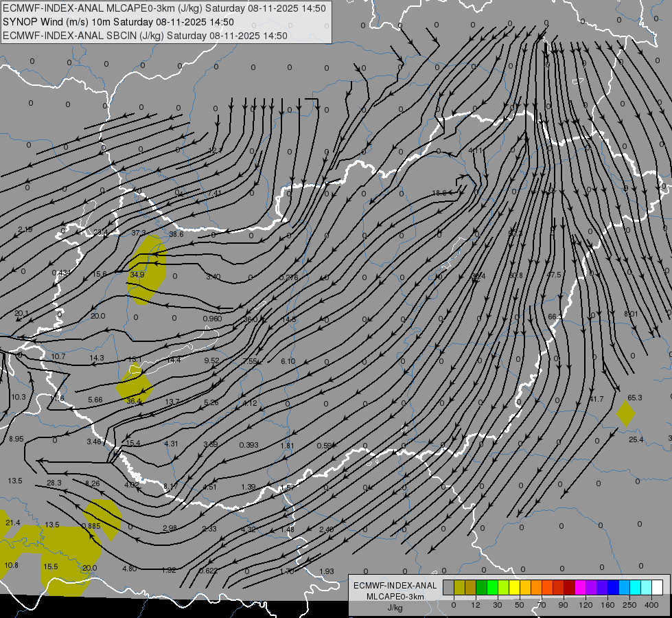Select the dark green legend swatch after 12
The width and height of the screenshot is (672, 618).
[x=481, y=588]
